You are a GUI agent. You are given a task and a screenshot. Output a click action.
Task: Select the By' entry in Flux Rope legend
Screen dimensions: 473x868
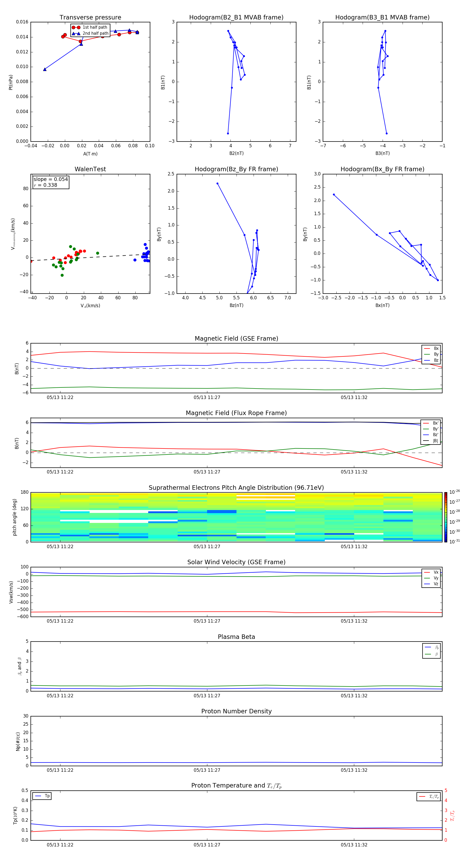point(431,429)
